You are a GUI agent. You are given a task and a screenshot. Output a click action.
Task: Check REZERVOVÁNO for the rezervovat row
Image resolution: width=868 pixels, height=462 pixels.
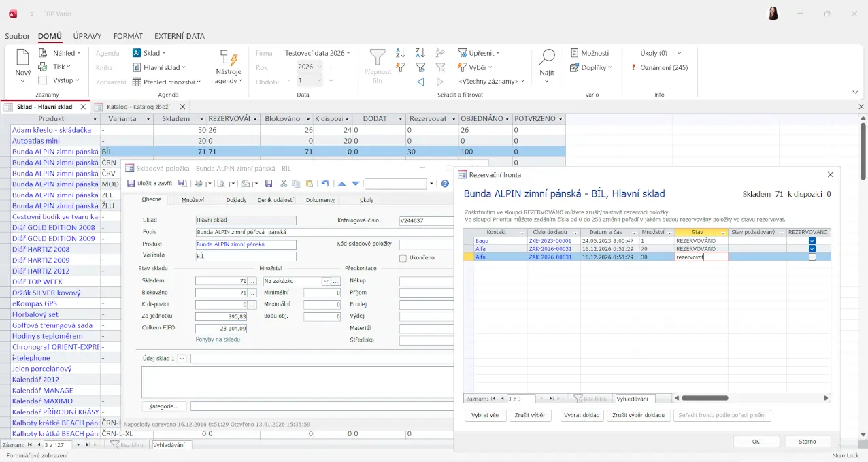(x=812, y=257)
